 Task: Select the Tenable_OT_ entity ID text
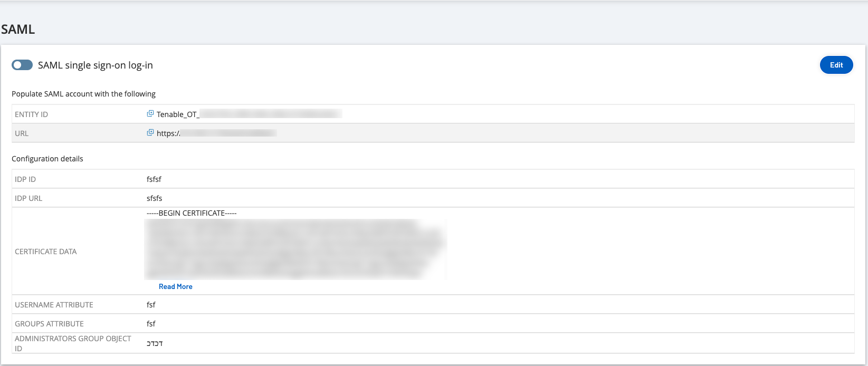coord(249,114)
